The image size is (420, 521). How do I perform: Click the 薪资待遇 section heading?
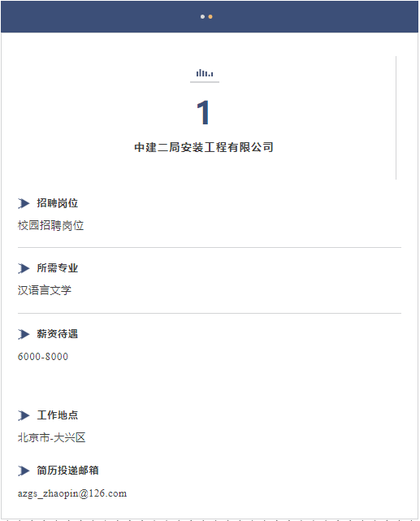pos(58,334)
